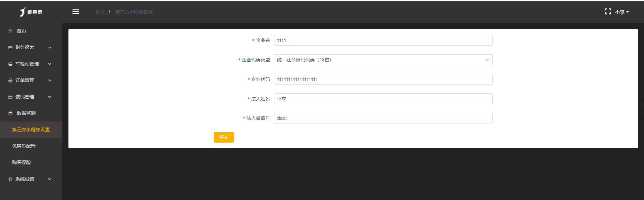Click the 金邑鹿 logo
Image resolution: width=644 pixels, height=200 pixels.
point(31,12)
